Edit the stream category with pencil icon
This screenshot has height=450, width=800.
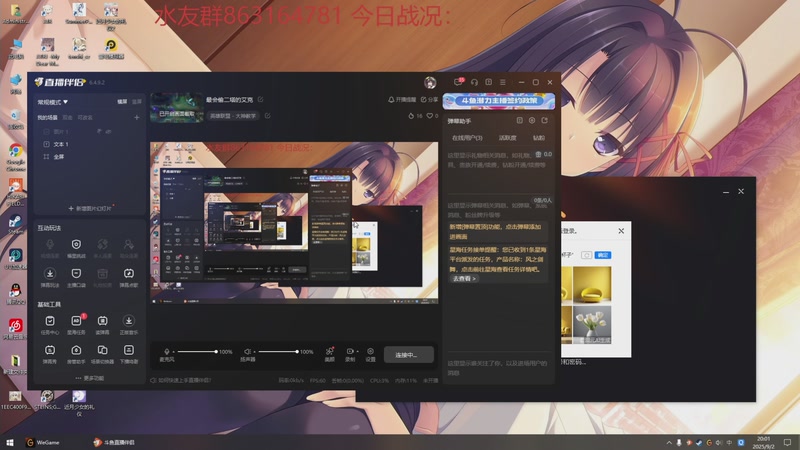click(267, 116)
